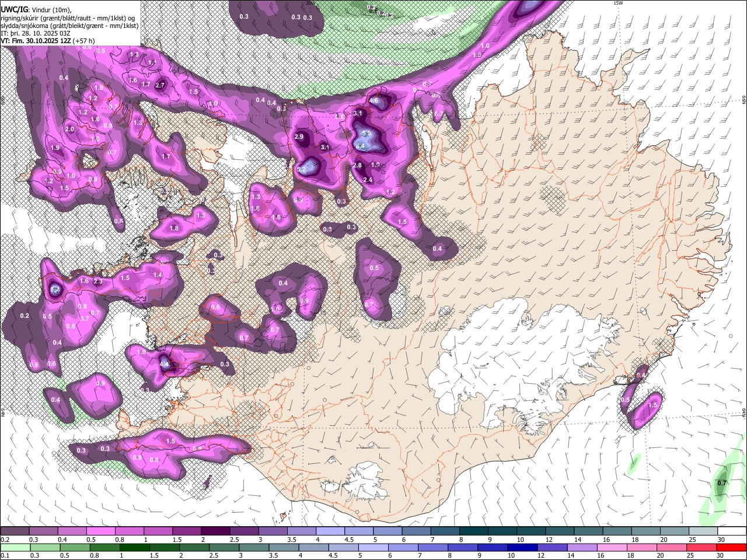The width and height of the screenshot is (747, 560).
Task: Select the 'Vindur (10m)' text
Action: point(52,9)
